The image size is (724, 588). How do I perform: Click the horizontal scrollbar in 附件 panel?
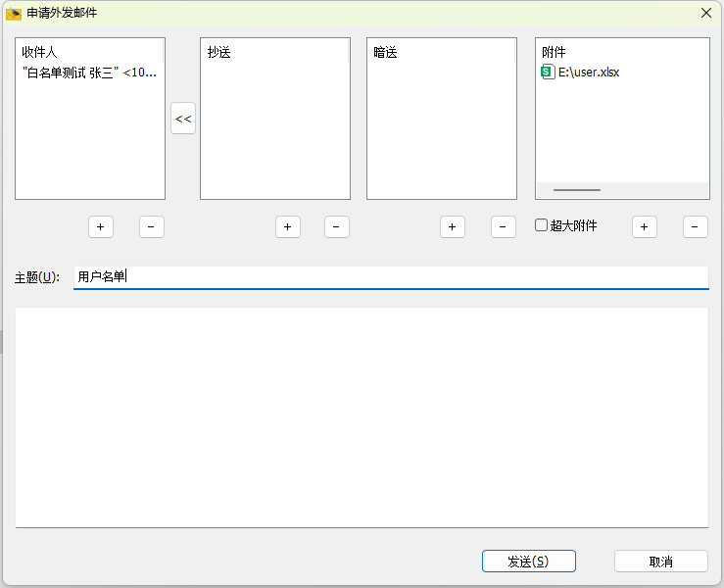[x=577, y=189]
